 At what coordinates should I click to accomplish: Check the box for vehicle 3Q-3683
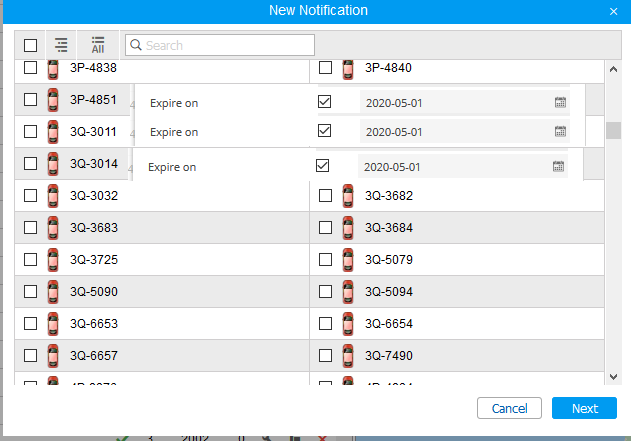(x=31, y=228)
